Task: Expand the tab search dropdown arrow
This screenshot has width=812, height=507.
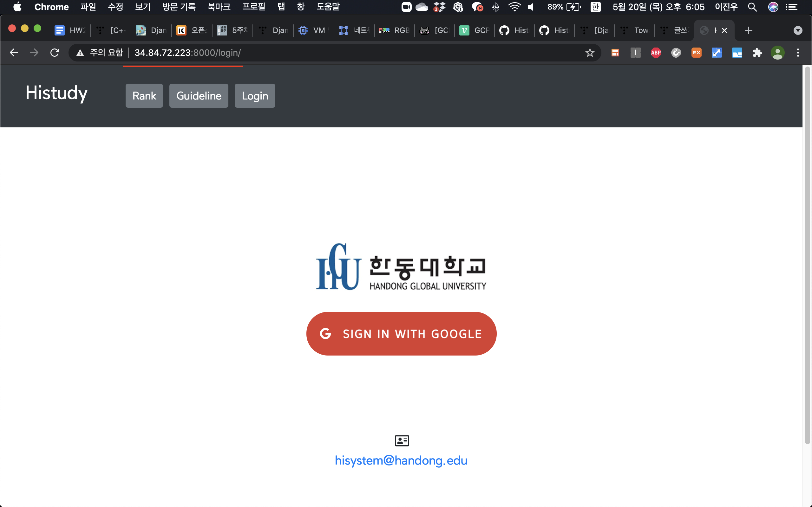Action: click(798, 30)
